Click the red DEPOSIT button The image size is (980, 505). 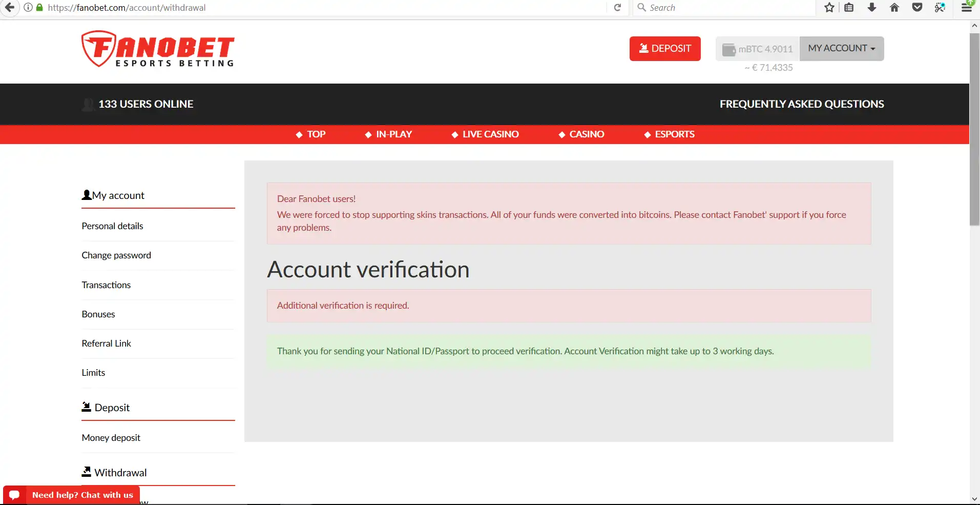click(x=665, y=49)
